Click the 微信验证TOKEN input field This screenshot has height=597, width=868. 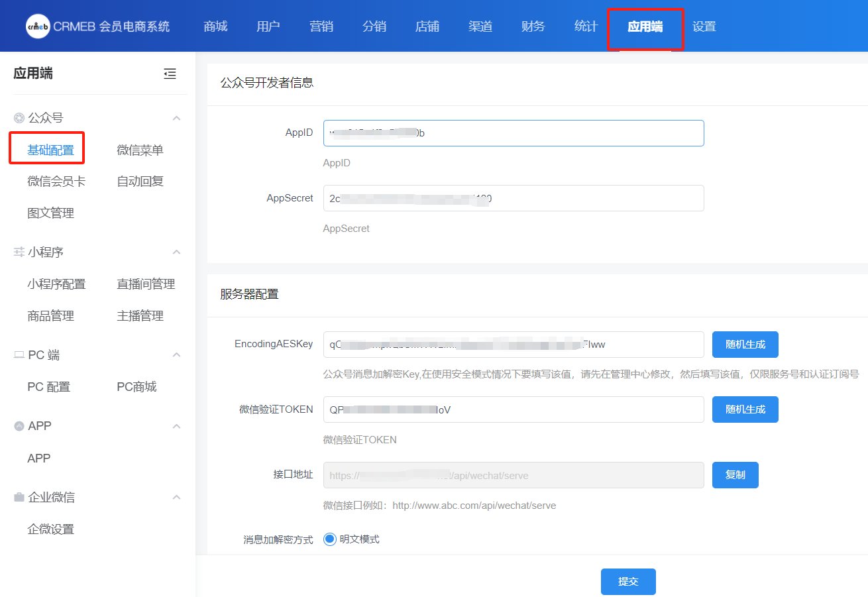pos(513,409)
